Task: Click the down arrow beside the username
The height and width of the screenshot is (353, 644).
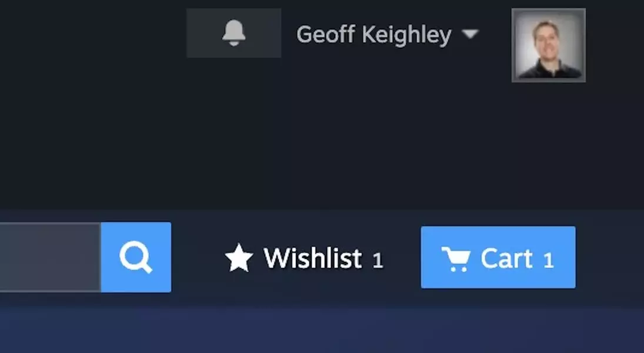Action: (x=471, y=34)
